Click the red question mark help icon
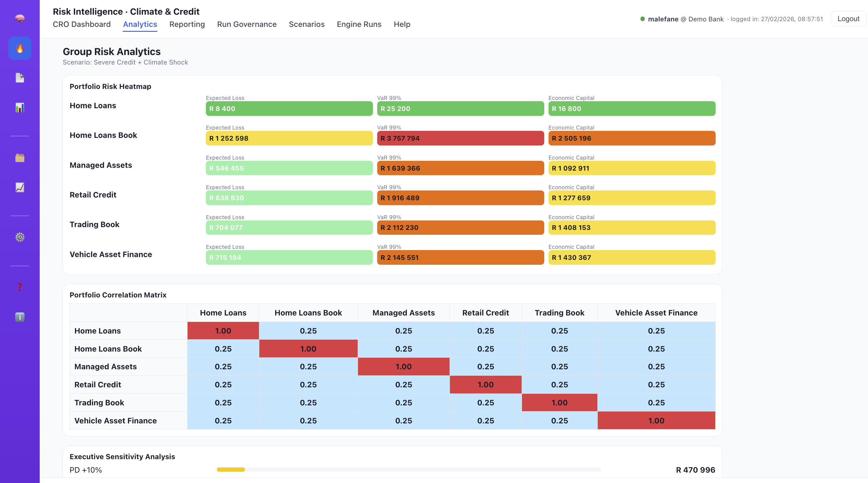 19,287
